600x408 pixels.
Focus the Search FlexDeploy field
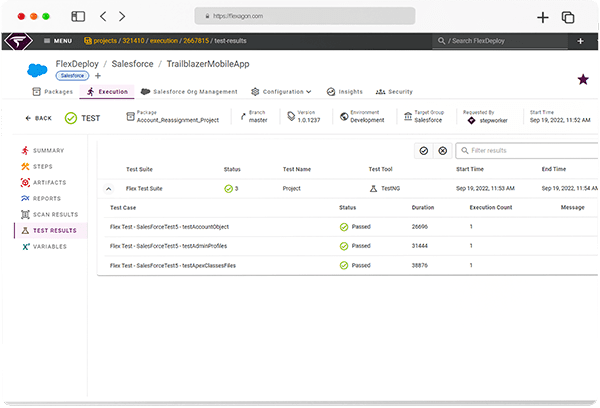tap(501, 41)
